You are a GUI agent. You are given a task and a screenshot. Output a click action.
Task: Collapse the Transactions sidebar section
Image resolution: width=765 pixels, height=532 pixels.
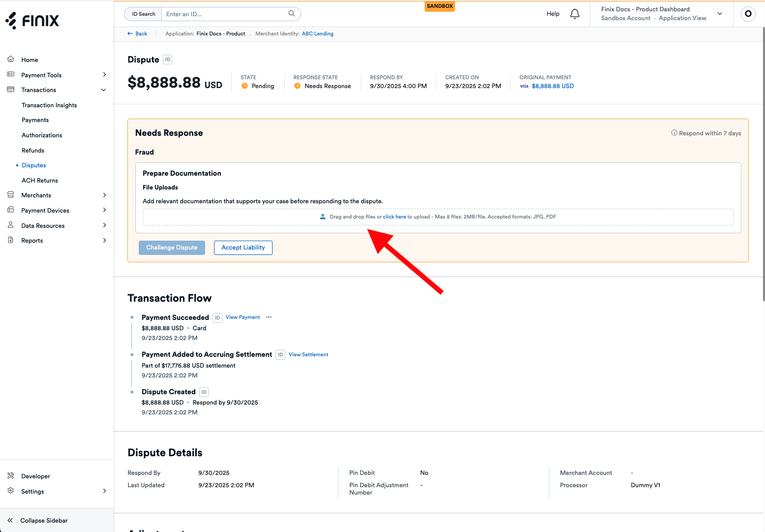tap(104, 90)
